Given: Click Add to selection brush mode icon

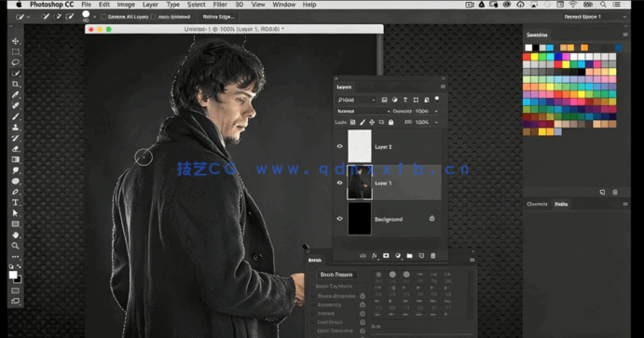Looking at the screenshot, I should (58, 17).
